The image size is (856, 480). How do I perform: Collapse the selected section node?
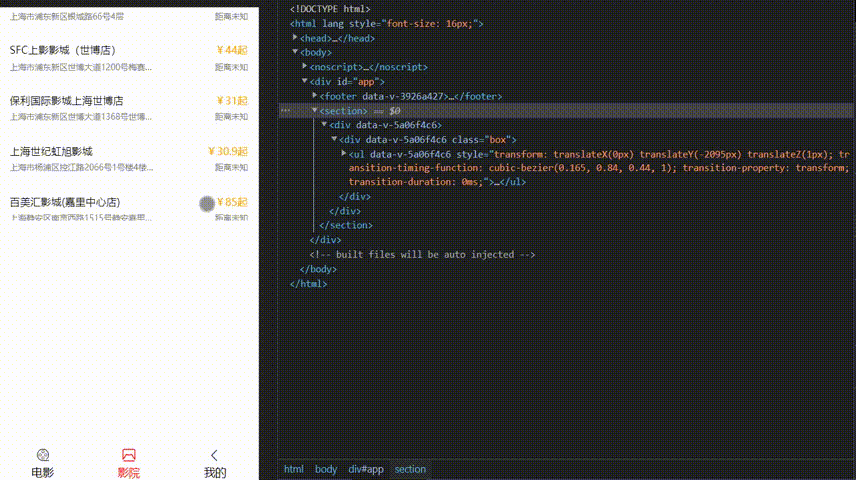[x=315, y=111]
